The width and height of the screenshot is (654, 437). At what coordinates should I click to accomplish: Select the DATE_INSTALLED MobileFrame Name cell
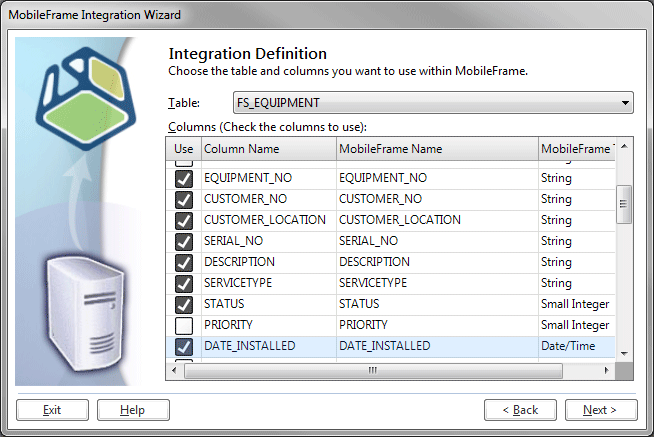437,346
